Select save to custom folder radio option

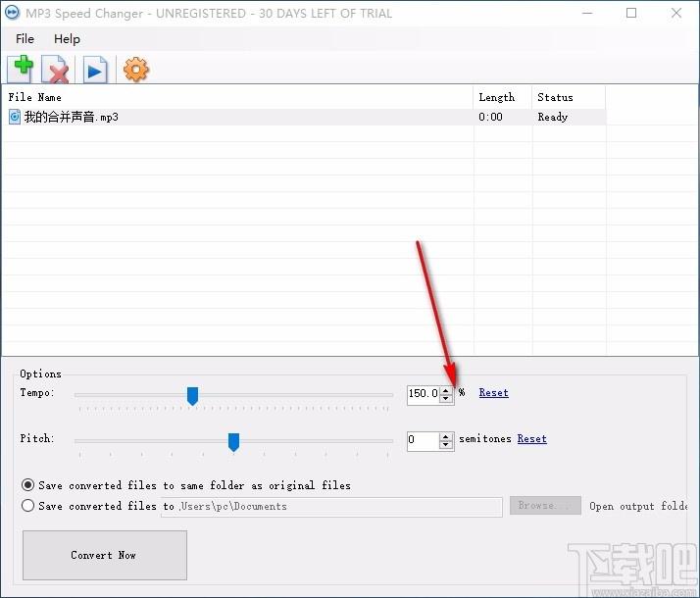[x=27, y=506]
